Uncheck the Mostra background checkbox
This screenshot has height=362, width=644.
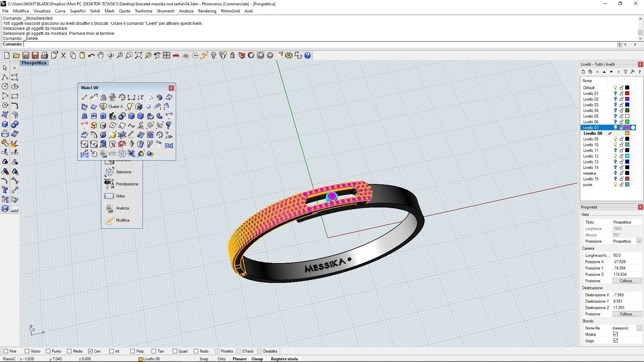coord(615,334)
